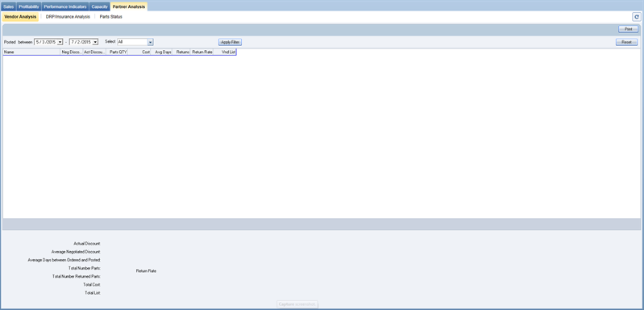Viewport: 644px width, 310px height.
Task: Open the Vendor Analysis sub-tab
Action: pyautogui.click(x=20, y=17)
